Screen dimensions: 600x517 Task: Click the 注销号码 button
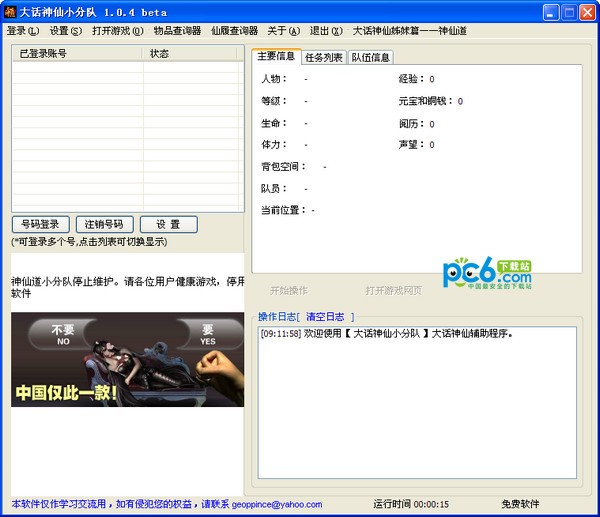coord(104,224)
